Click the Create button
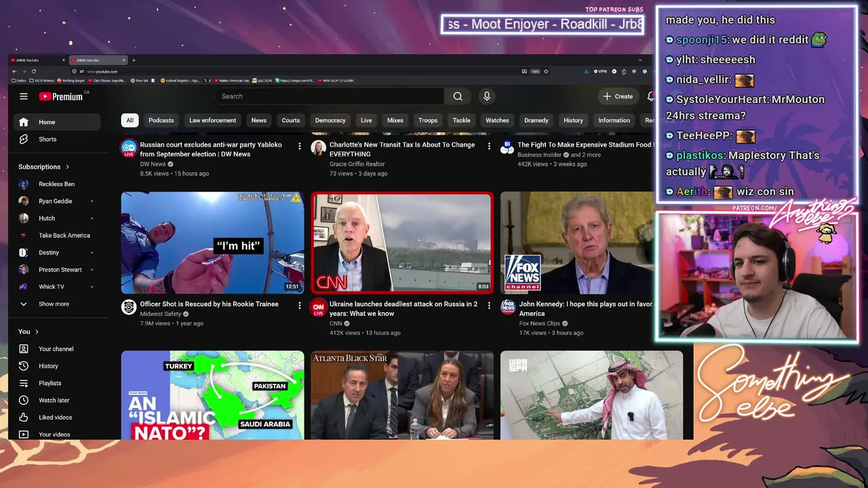Screen dimensions: 868x488 coord(618,96)
